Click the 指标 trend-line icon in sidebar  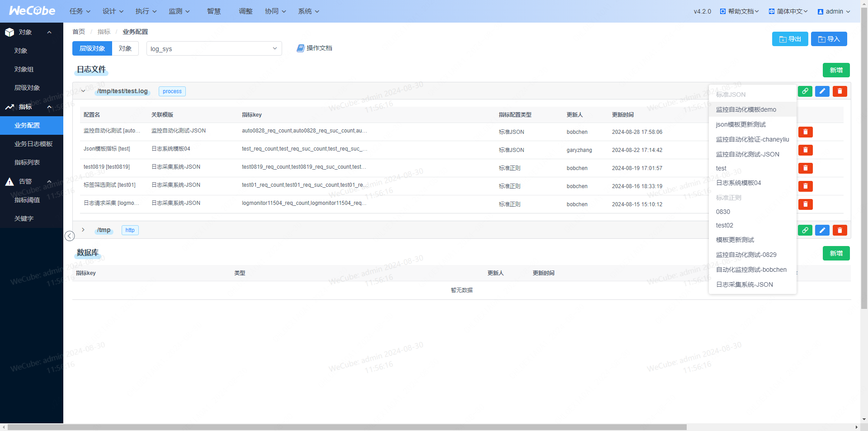pos(9,107)
